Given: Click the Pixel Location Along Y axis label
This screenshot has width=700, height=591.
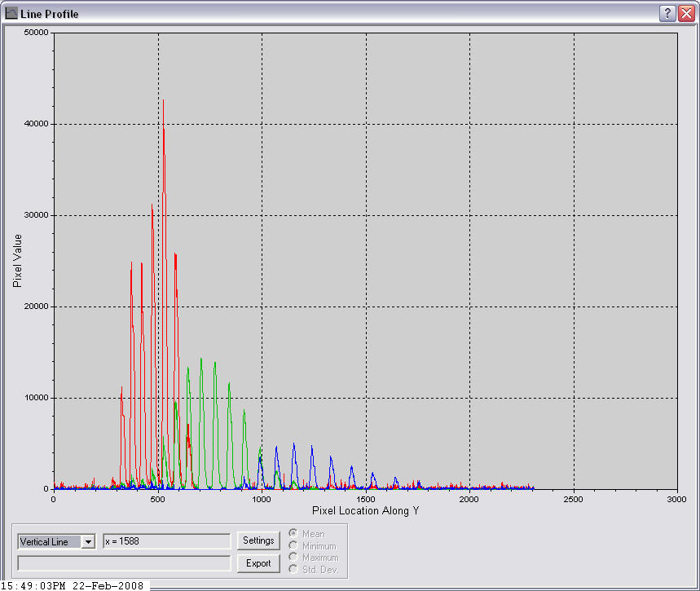Looking at the screenshot, I should (365, 510).
